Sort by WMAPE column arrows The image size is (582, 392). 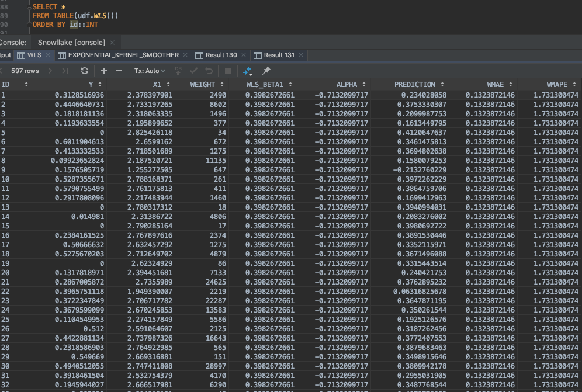click(574, 85)
